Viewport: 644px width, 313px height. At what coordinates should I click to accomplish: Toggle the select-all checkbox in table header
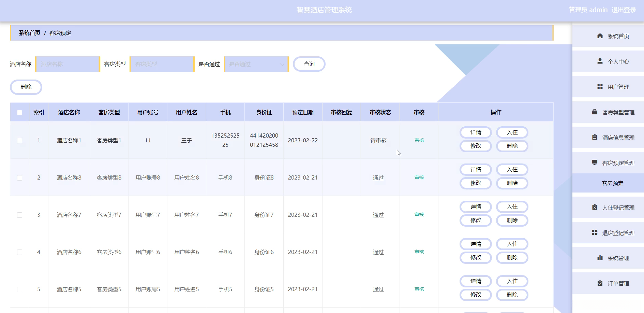pyautogui.click(x=20, y=113)
